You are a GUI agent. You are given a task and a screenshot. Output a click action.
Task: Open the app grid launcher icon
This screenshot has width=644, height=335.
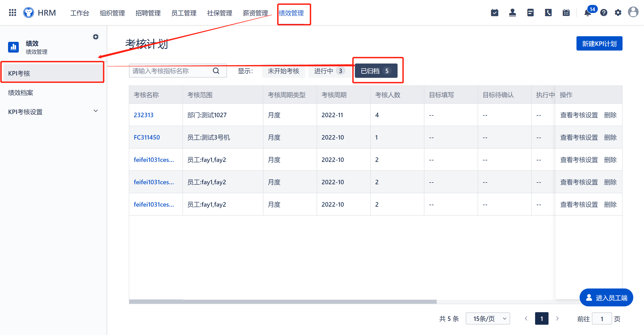(x=12, y=13)
